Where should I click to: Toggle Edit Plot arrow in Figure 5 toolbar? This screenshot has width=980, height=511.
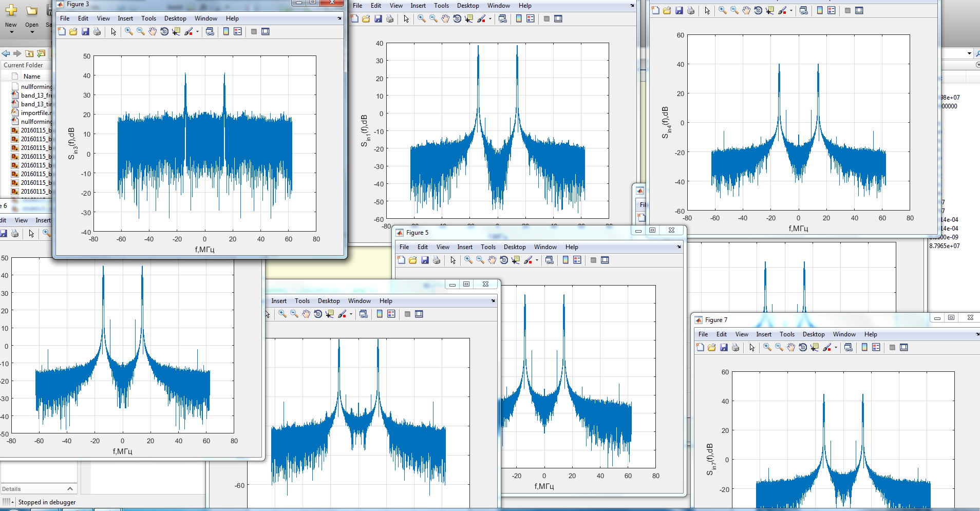pos(453,260)
